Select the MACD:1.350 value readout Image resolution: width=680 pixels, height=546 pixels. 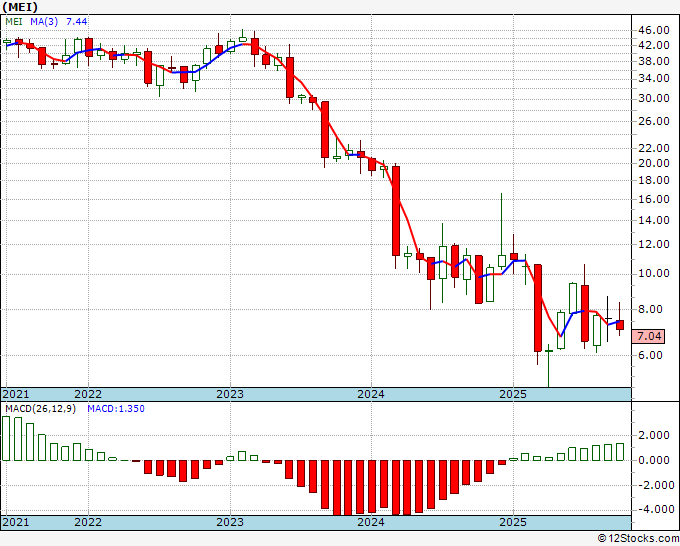(x=116, y=409)
